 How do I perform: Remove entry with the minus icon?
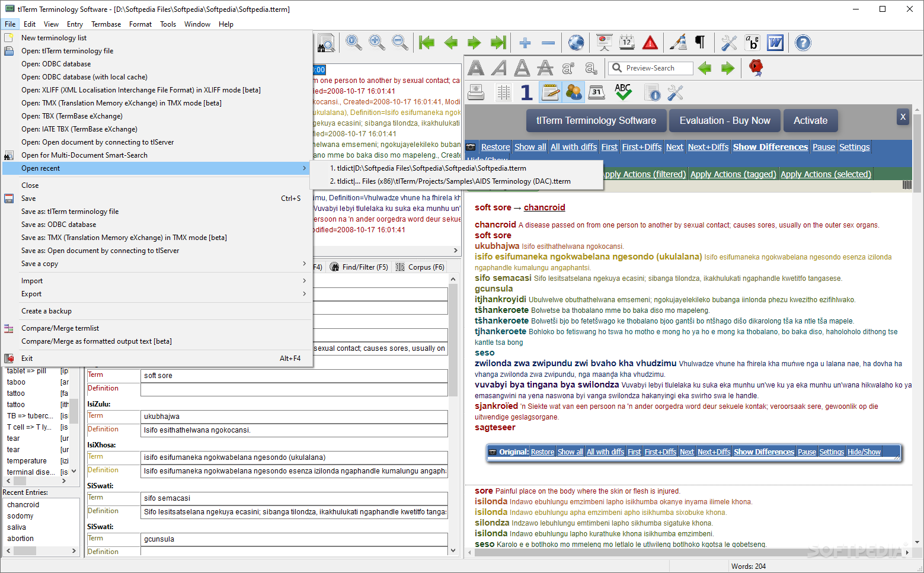point(548,43)
